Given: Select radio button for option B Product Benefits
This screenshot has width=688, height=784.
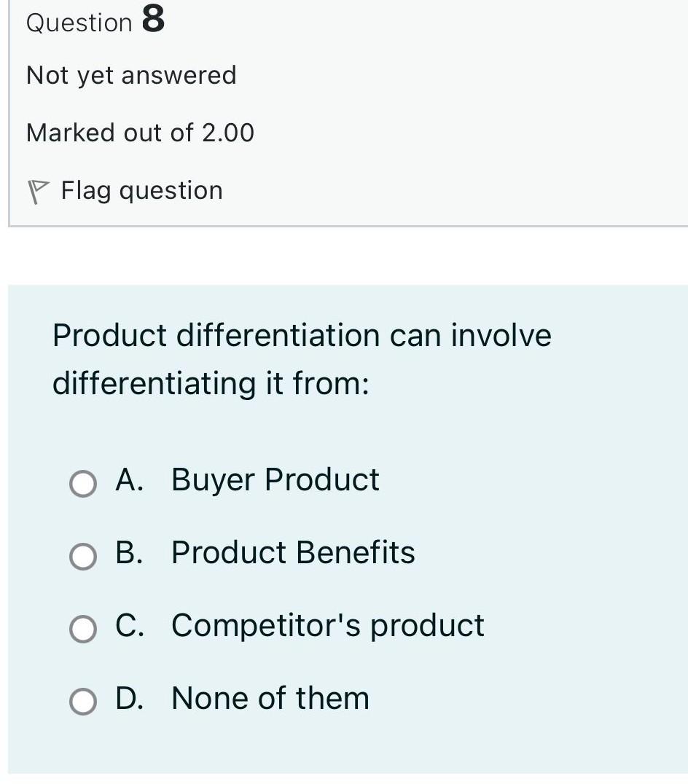Looking at the screenshot, I should click(x=82, y=556).
